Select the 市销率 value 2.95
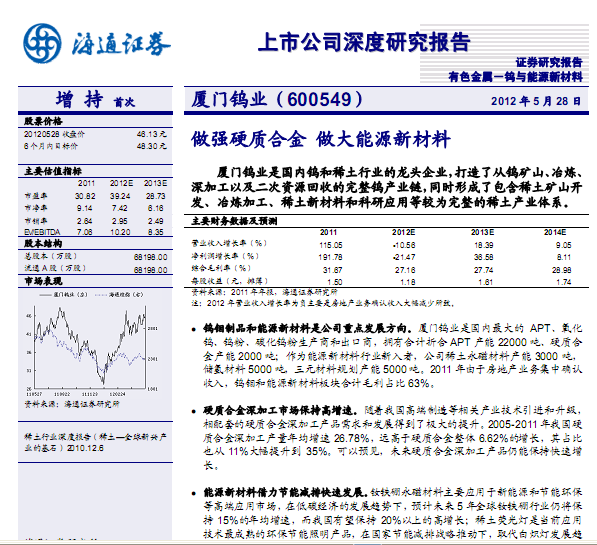The height and width of the screenshot is (545, 597). 120,221
